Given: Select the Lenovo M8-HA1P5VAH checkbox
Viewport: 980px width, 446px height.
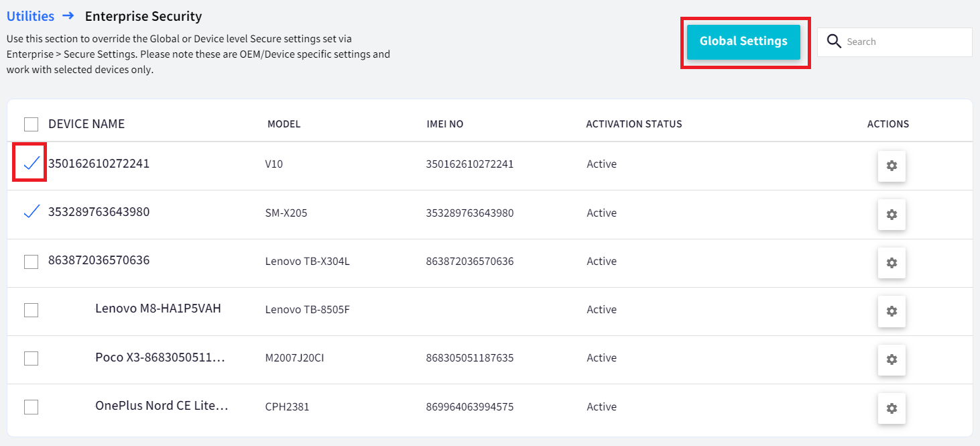Looking at the screenshot, I should tap(31, 310).
